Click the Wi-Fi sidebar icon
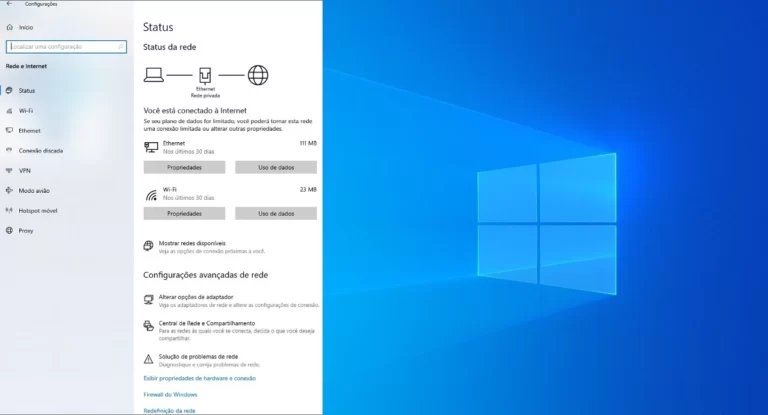 (x=9, y=111)
